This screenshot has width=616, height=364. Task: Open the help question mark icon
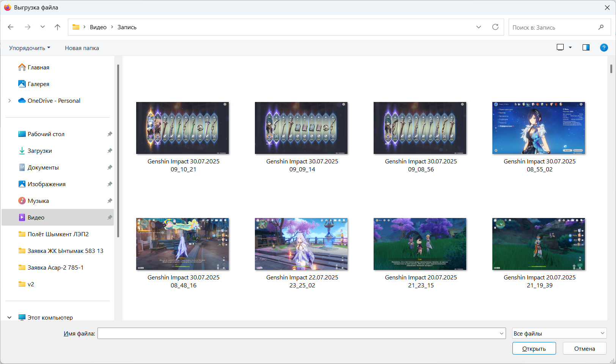click(x=604, y=47)
